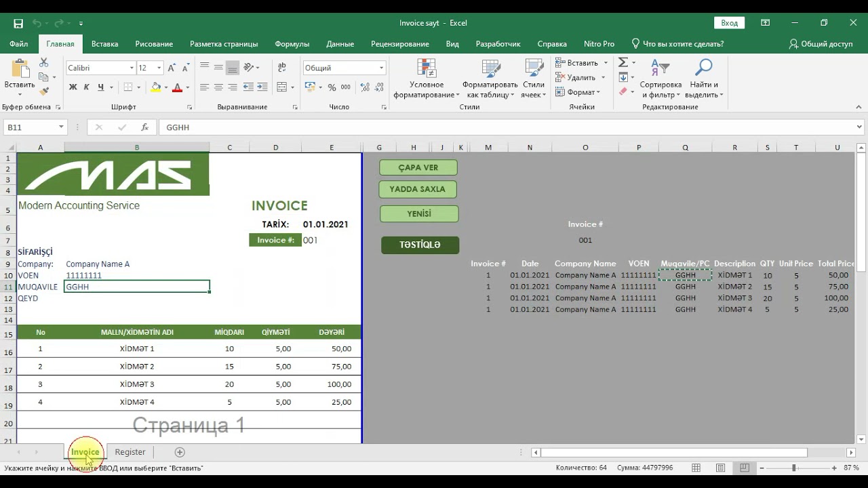Click the Save icon in title bar
This screenshot has width=868, height=488.
click(x=18, y=23)
